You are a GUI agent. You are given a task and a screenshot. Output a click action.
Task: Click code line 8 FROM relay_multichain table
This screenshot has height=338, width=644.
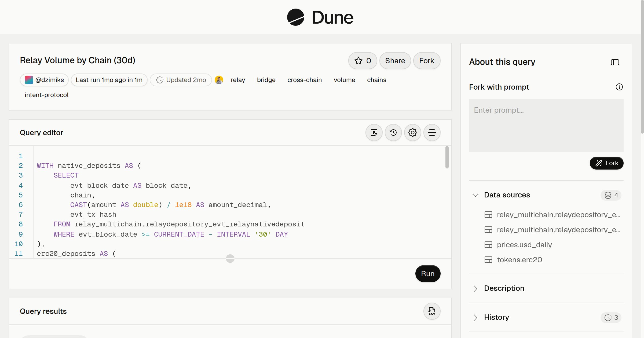(x=179, y=224)
